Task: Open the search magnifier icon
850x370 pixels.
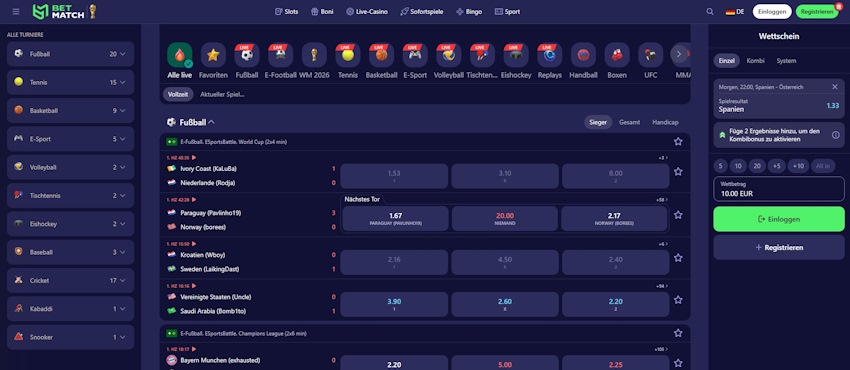Action: point(710,11)
